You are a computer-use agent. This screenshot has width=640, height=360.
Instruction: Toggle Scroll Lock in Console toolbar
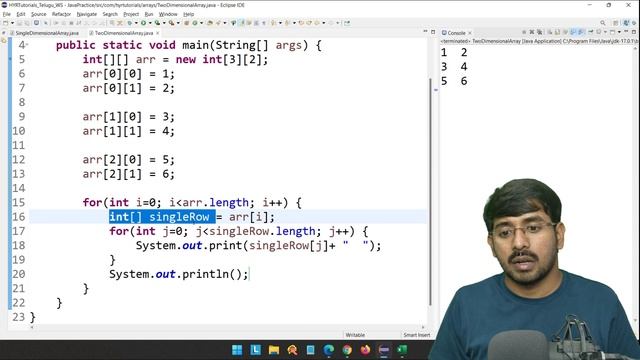point(557,32)
